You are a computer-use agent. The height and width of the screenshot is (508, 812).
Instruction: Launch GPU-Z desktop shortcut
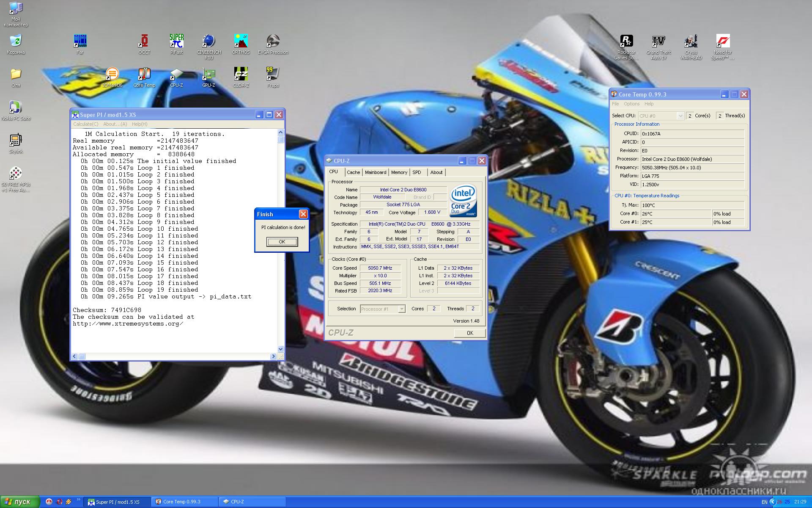208,77
